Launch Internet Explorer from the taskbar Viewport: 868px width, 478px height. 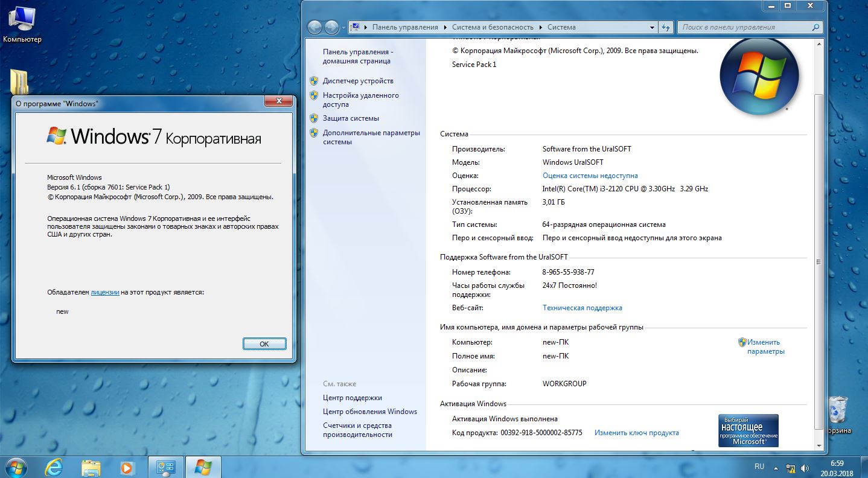[x=55, y=467]
